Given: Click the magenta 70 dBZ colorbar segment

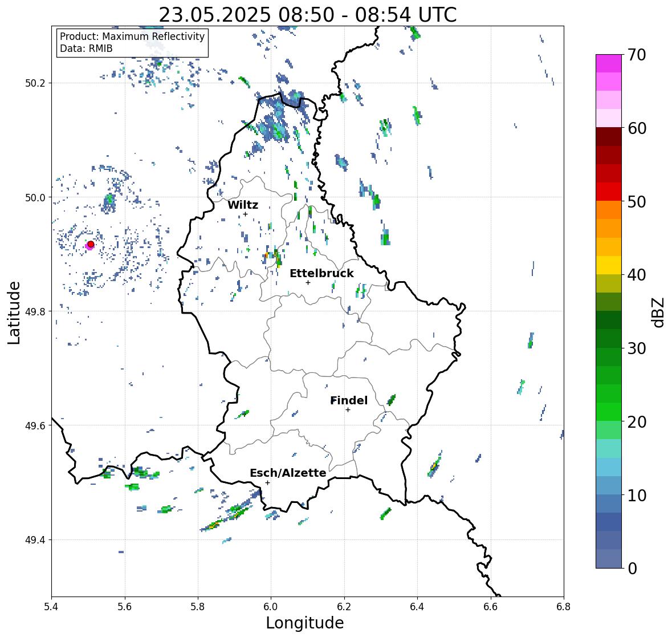Looking at the screenshot, I should [x=609, y=63].
